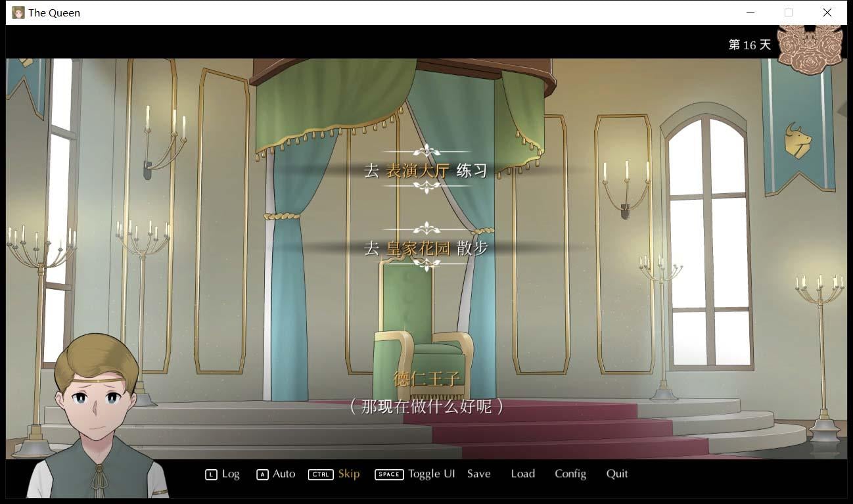Click the 第16天 day counter display

click(x=748, y=45)
